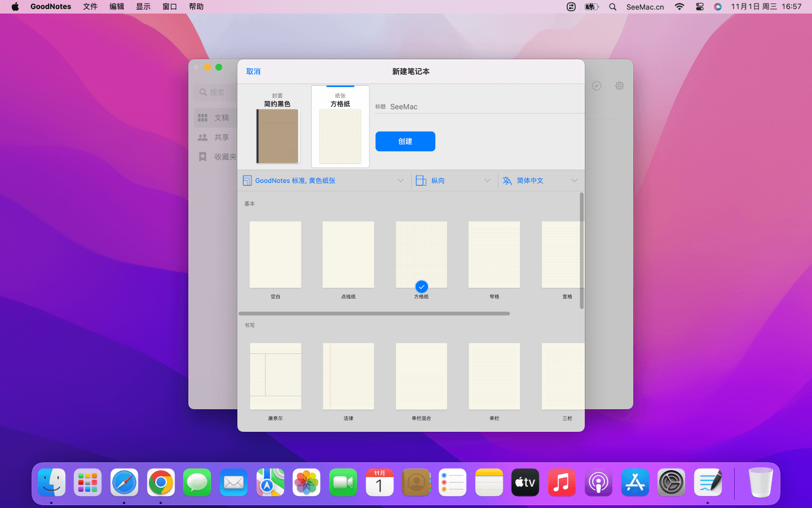The width and height of the screenshot is (812, 508).
Task: Choose the 单栏 writing template
Action: [x=495, y=382]
